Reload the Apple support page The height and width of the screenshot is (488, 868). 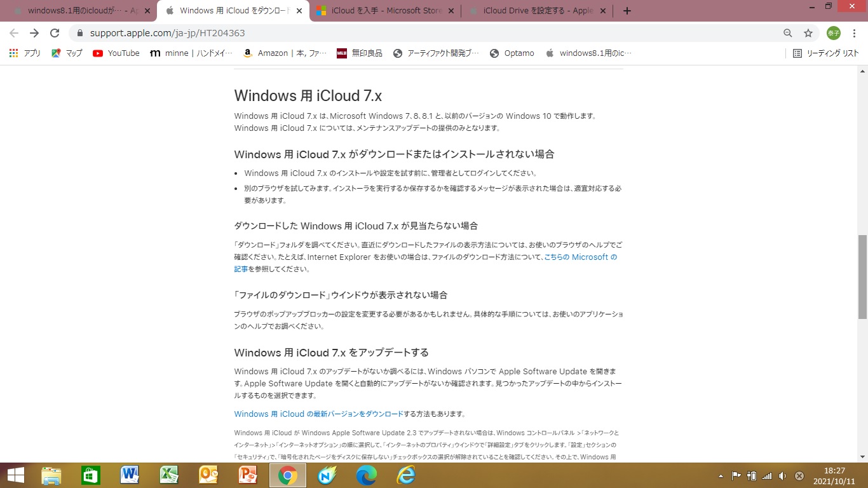(x=55, y=33)
